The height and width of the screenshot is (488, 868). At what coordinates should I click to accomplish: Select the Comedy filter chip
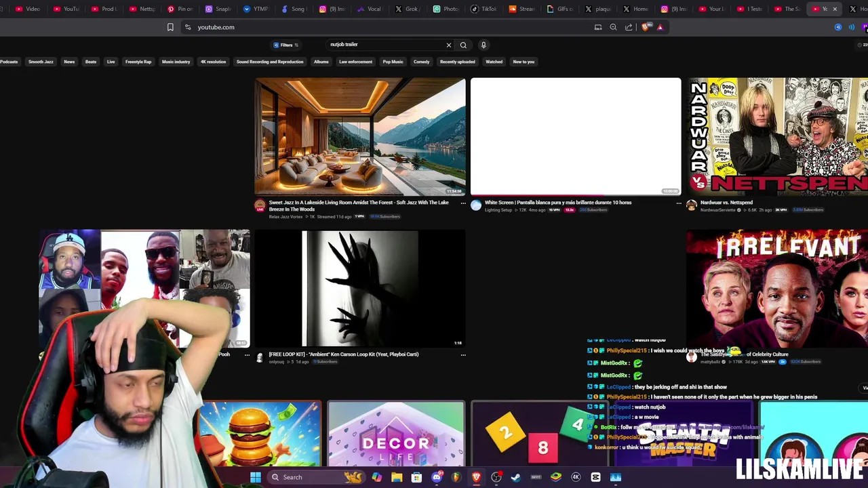421,62
